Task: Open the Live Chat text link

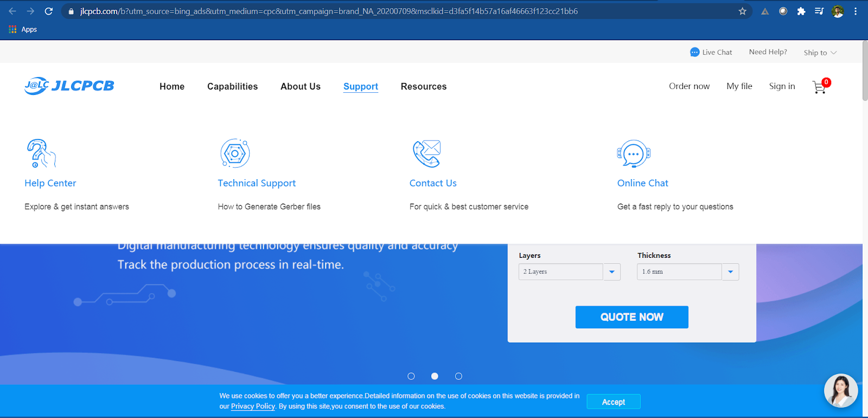Action: (x=717, y=52)
